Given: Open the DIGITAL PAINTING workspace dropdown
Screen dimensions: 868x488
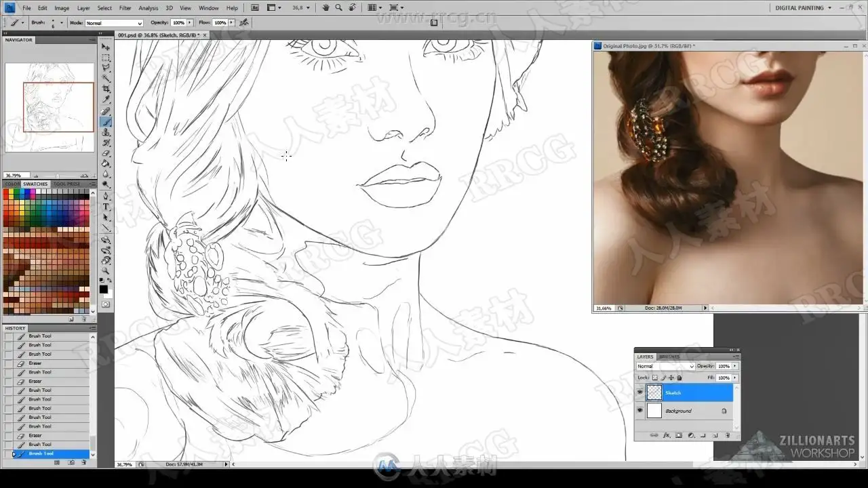Looking at the screenshot, I should point(804,7).
